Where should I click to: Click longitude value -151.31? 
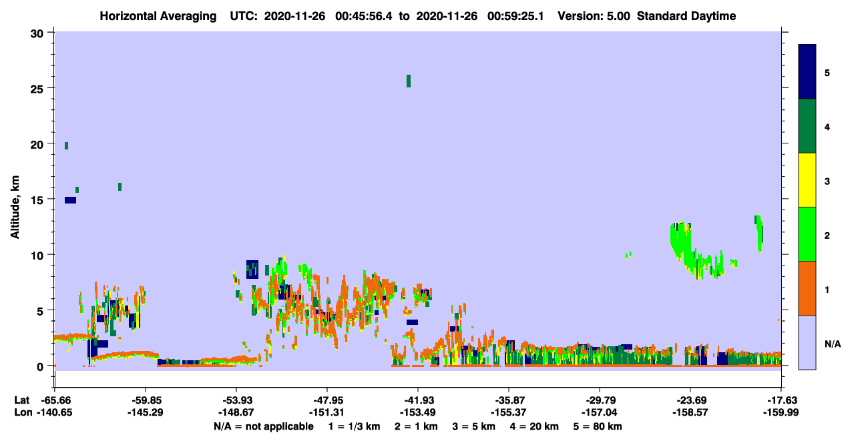[327, 412]
